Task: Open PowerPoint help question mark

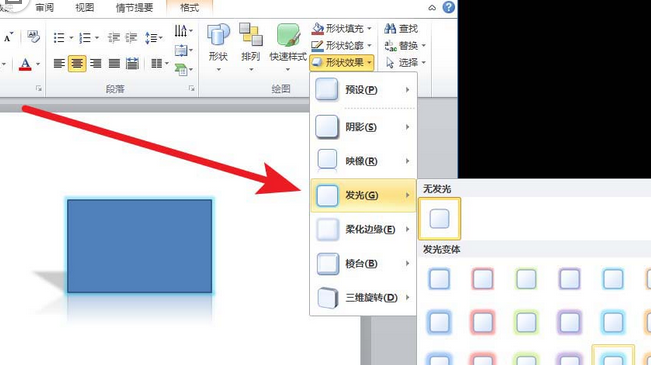Action: [448, 7]
